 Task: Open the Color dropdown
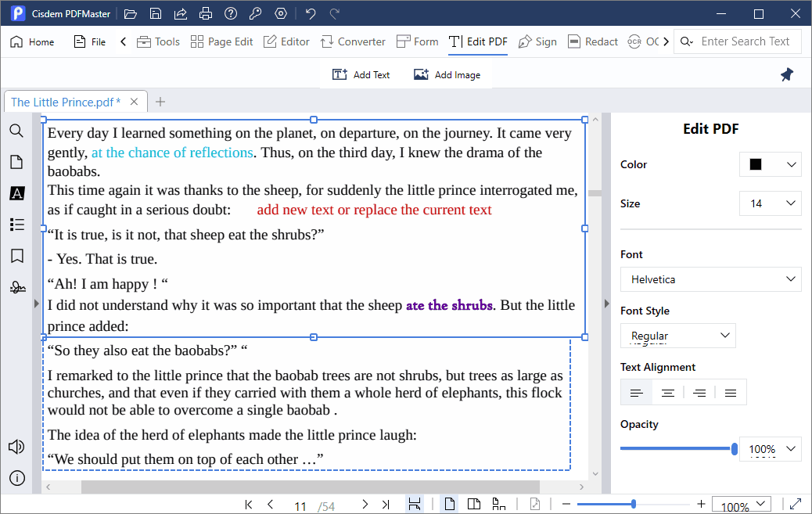770,165
